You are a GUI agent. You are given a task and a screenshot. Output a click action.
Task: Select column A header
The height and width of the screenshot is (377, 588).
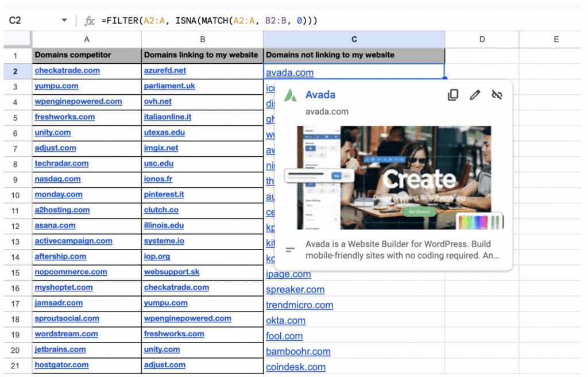87,39
